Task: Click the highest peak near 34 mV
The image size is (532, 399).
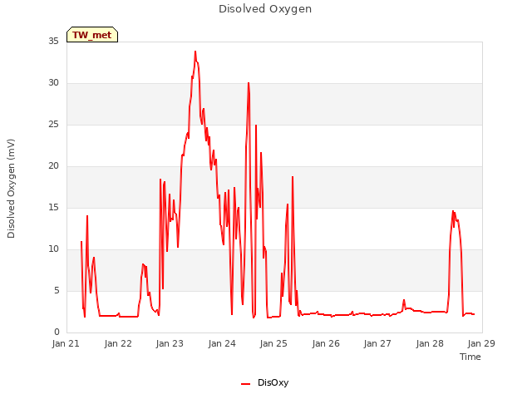Action: point(195,52)
